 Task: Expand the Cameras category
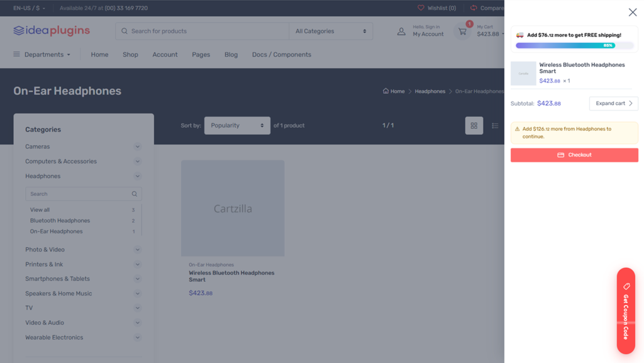(x=138, y=147)
